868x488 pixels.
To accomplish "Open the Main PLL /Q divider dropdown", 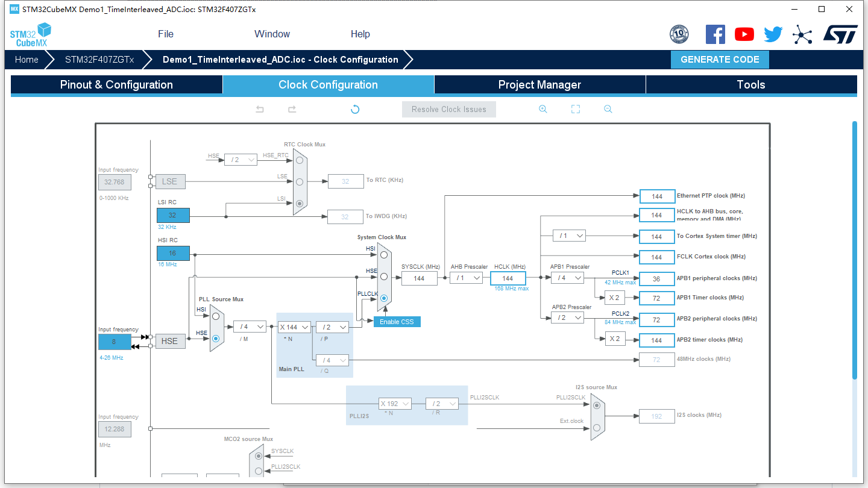I will [333, 360].
